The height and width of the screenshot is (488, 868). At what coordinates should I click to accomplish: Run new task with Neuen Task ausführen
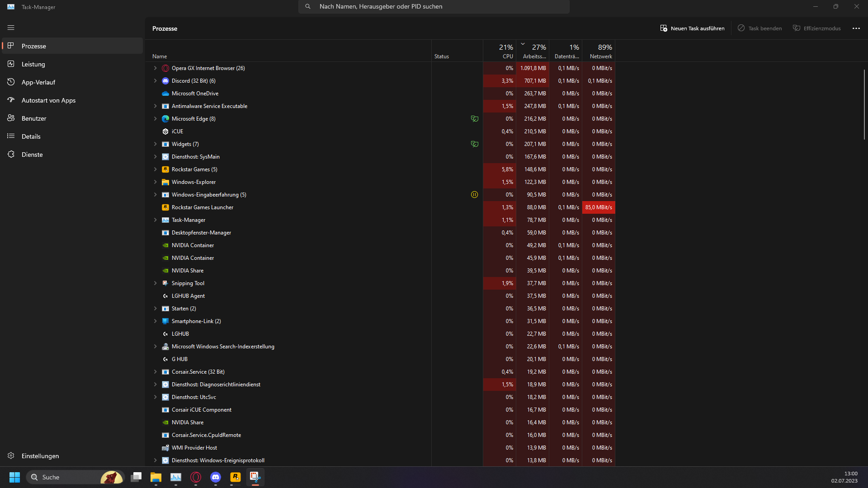(692, 28)
